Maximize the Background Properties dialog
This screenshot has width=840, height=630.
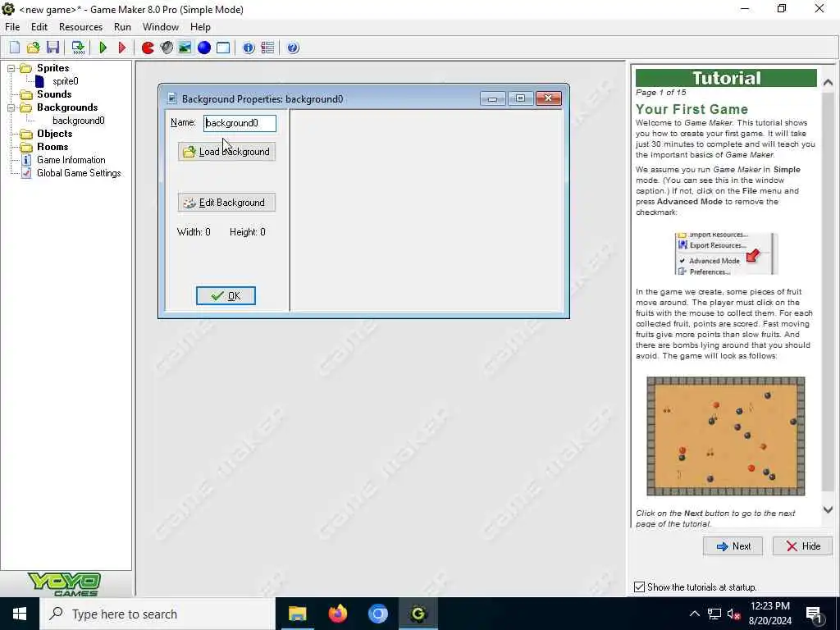(520, 98)
